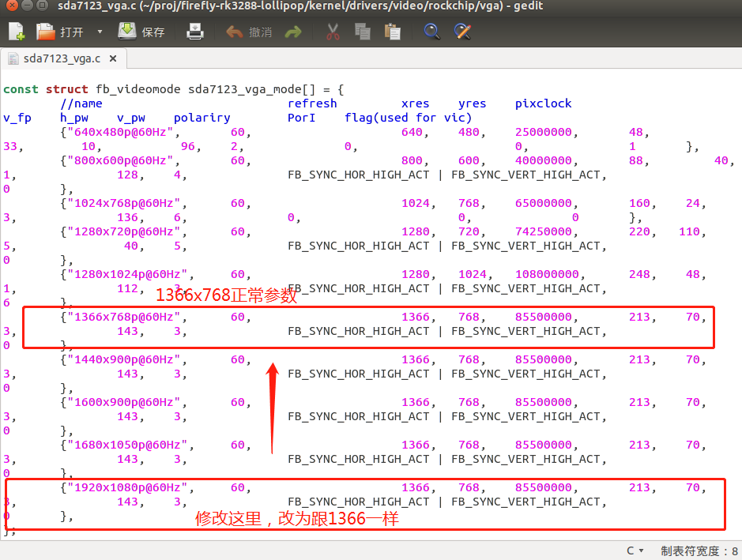Click the struct name sda7123_vga_mode[]
Image resolution: width=742 pixels, height=560 pixels.
tap(252, 89)
